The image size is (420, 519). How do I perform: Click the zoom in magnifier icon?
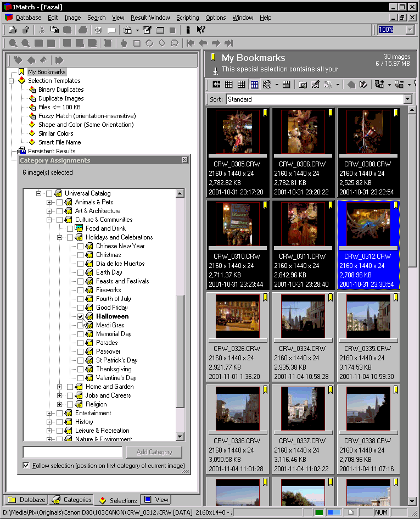(x=12, y=43)
